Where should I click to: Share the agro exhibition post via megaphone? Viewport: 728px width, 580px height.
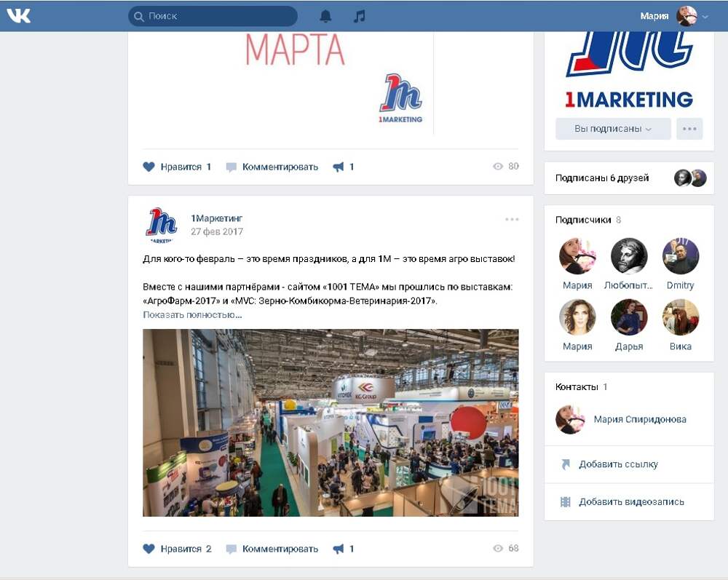click(343, 549)
